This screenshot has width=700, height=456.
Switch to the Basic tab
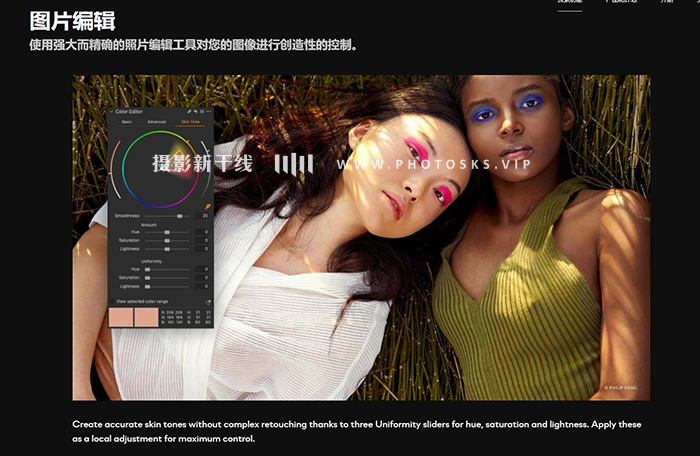coord(127,122)
